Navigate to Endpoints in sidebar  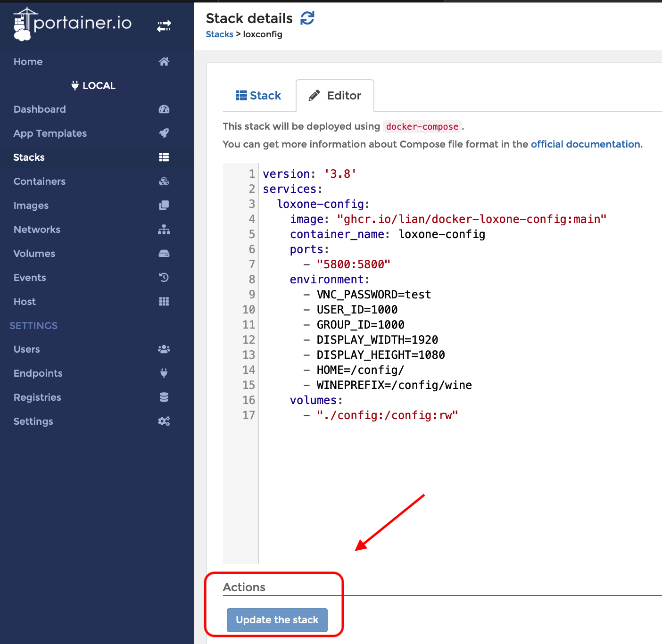(x=38, y=373)
